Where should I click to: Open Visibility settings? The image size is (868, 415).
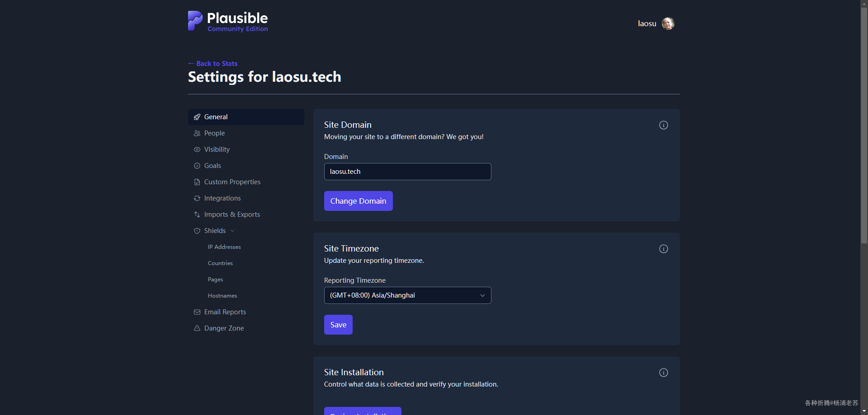pyautogui.click(x=246, y=149)
